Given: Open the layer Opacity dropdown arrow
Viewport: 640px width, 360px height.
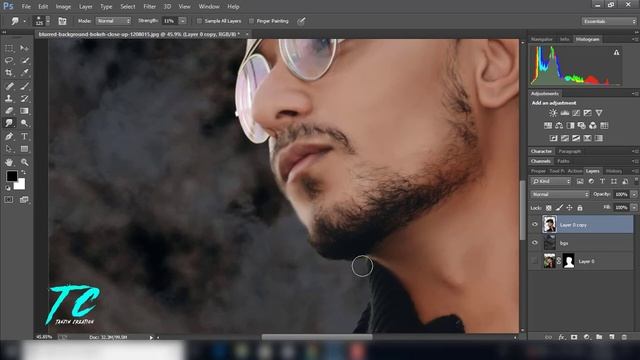Looking at the screenshot, I should pyautogui.click(x=634, y=194).
